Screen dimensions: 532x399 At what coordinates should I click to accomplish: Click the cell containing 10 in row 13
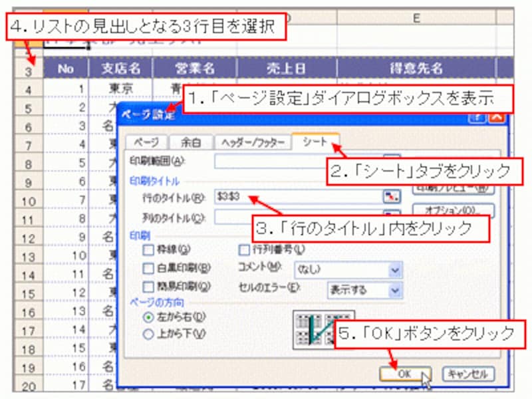[x=66, y=255]
